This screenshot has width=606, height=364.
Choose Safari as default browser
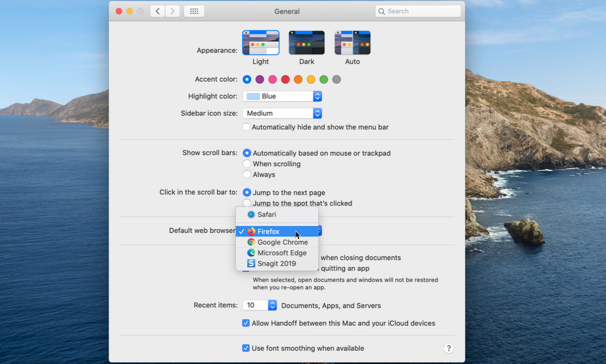[x=277, y=214]
